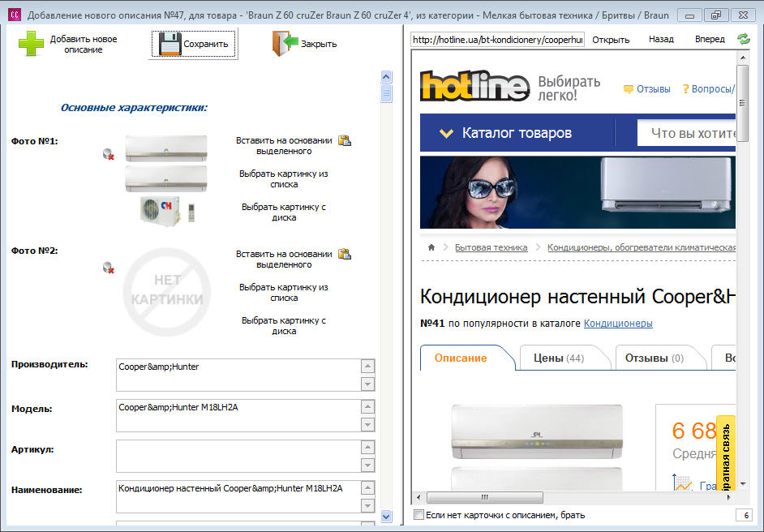Viewport: 764px width, 532px height.
Task: Click Выбрать картинку с диска for Фото №2
Action: (284, 325)
